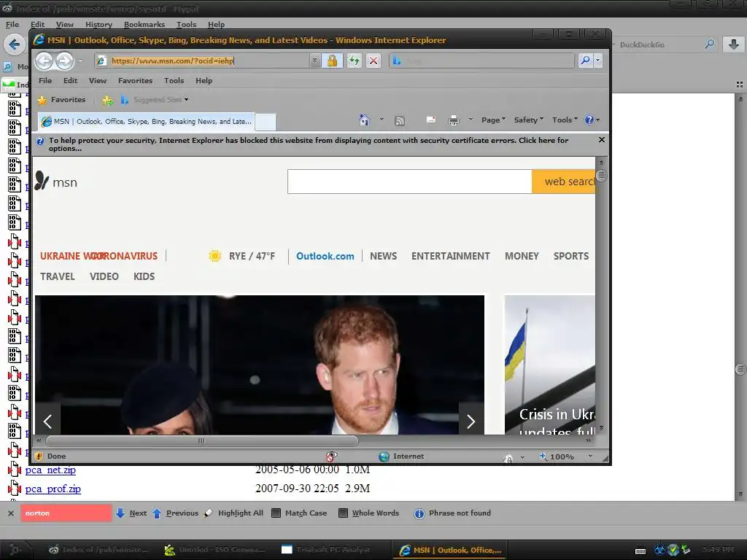Open IE Tools menu in menu bar
Screen dimensions: 747x560
coord(174,80)
